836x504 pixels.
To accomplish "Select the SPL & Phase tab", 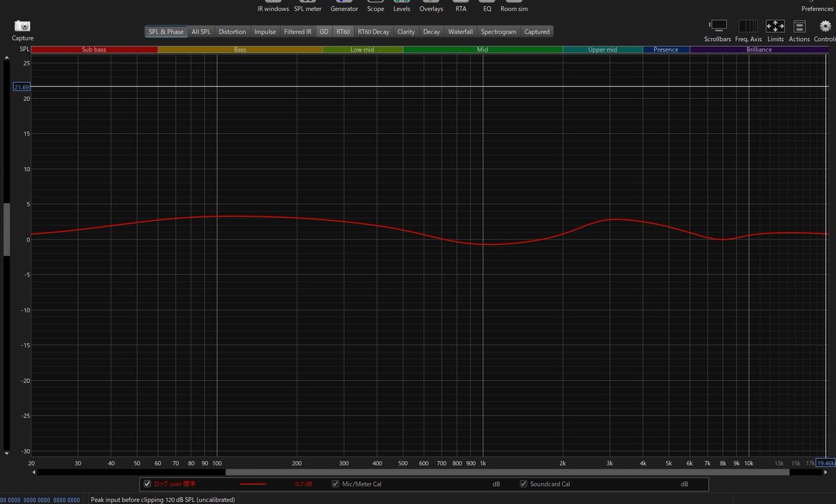I will click(x=166, y=31).
